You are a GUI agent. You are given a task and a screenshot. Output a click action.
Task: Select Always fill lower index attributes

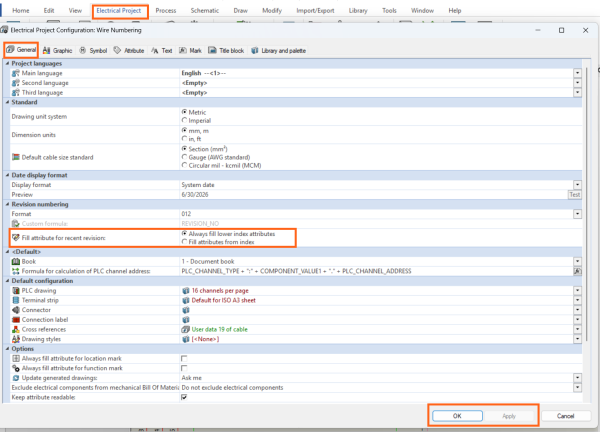pos(184,233)
